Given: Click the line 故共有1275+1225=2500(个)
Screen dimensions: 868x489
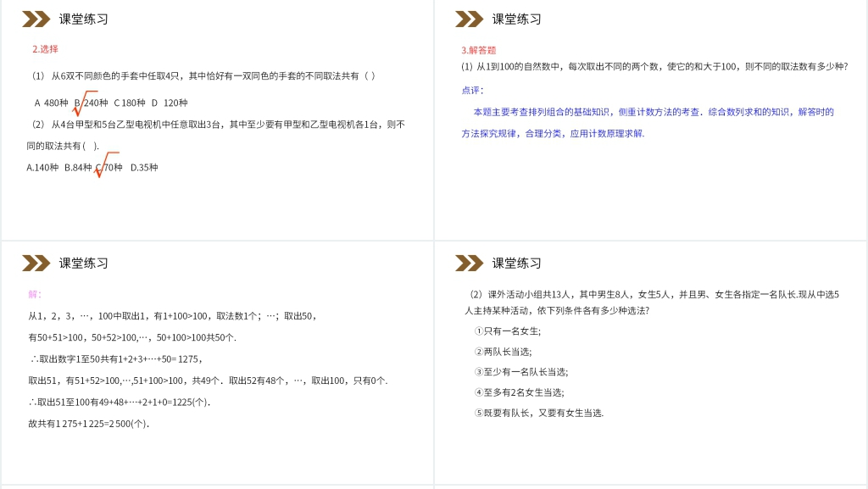Looking at the screenshot, I should pyautogui.click(x=89, y=425).
